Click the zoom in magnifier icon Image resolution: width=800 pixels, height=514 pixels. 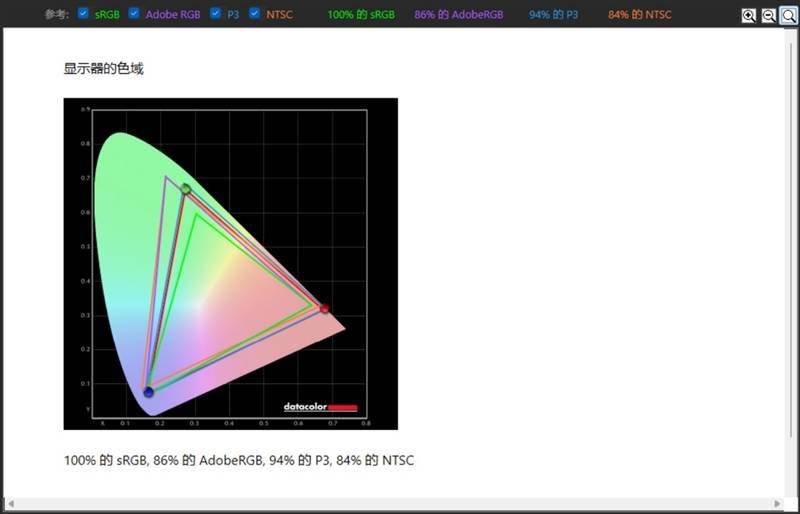pyautogui.click(x=748, y=16)
